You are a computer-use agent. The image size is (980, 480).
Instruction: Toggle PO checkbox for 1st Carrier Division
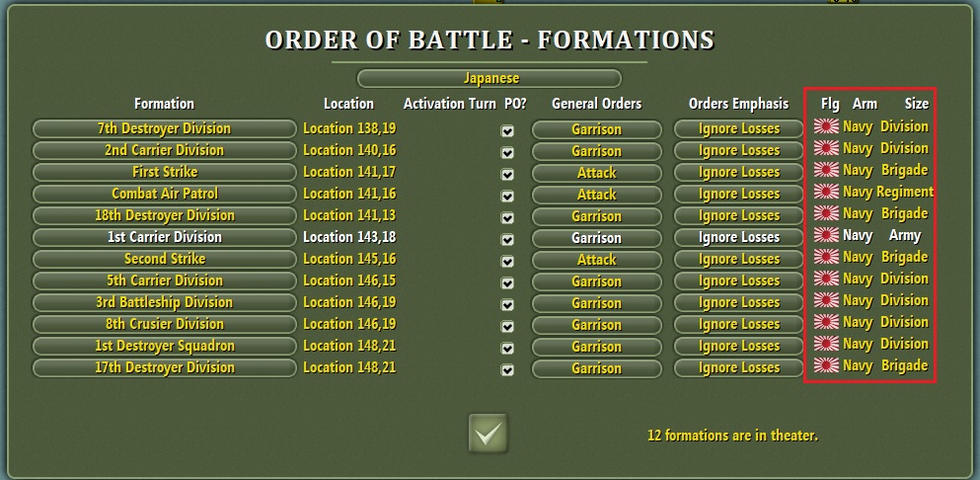tap(507, 240)
